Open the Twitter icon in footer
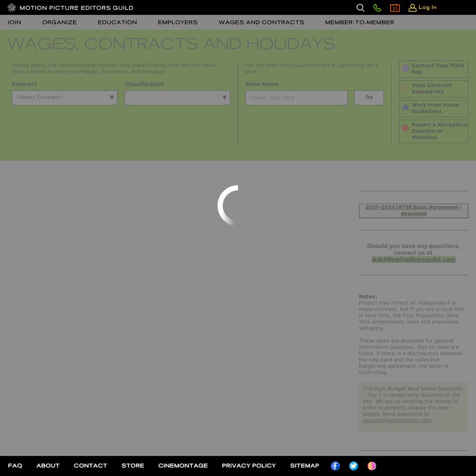Viewport: 476px width, 476px height. coord(354,466)
